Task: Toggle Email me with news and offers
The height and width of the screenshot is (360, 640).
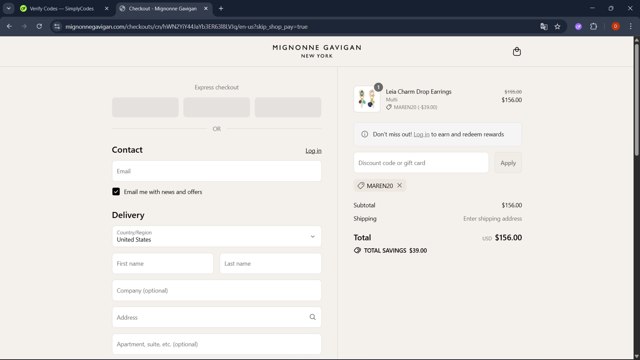Action: 116,191
